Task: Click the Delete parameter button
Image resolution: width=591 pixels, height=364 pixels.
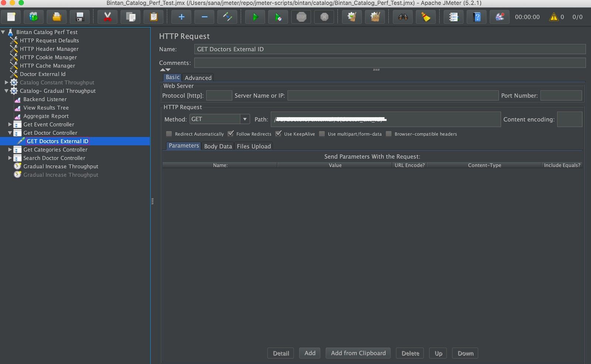Action: (410, 353)
